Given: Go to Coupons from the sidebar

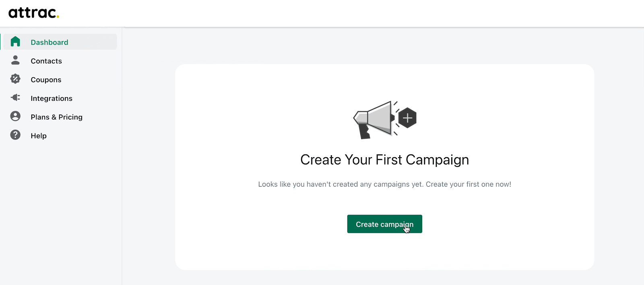Looking at the screenshot, I should (45, 79).
